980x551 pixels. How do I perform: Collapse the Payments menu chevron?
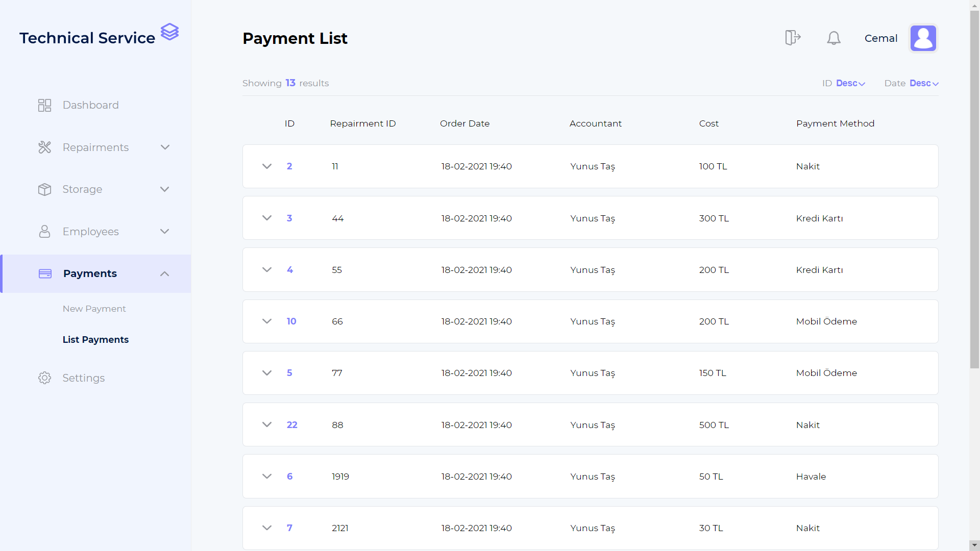[x=164, y=274]
